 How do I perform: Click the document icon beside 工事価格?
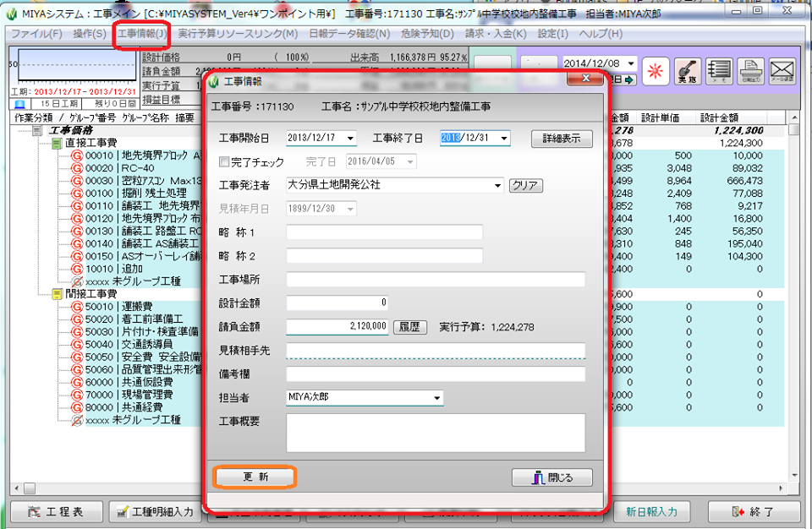(37, 130)
